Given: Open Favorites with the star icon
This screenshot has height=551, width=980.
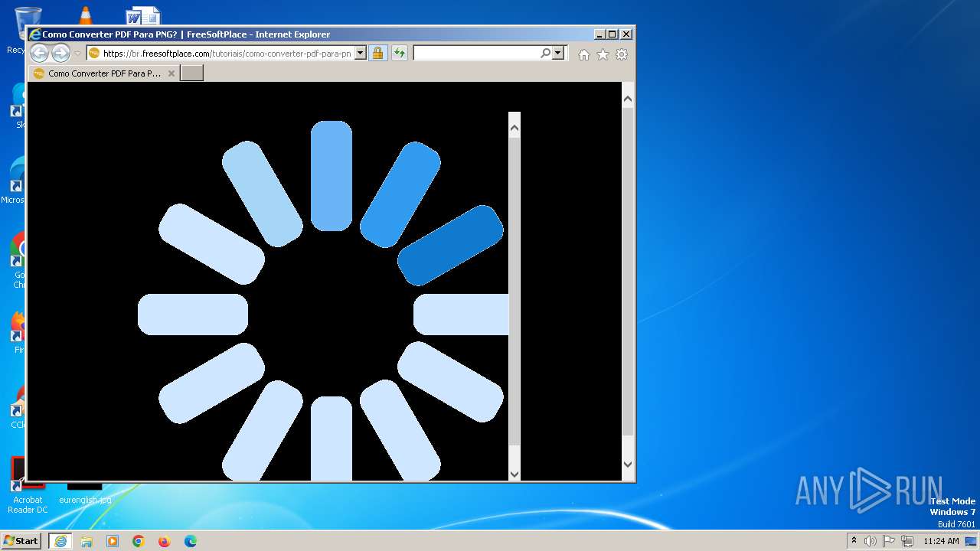Looking at the screenshot, I should click(603, 54).
